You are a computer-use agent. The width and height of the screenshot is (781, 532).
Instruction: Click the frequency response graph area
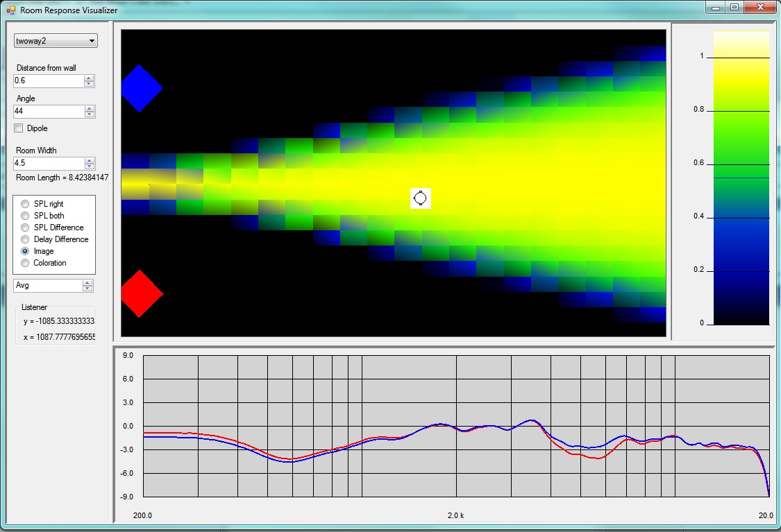[x=456, y=426]
